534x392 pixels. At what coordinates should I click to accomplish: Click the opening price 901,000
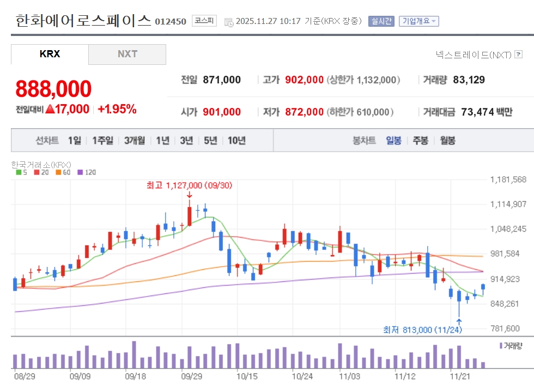pos(222,112)
